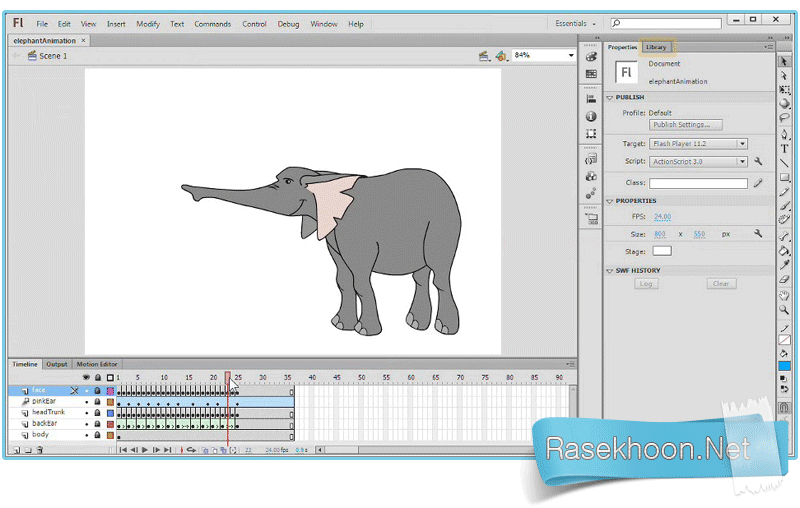Click the edit class definition pencil icon
Viewport: 800px width, 508px height.
click(x=758, y=183)
